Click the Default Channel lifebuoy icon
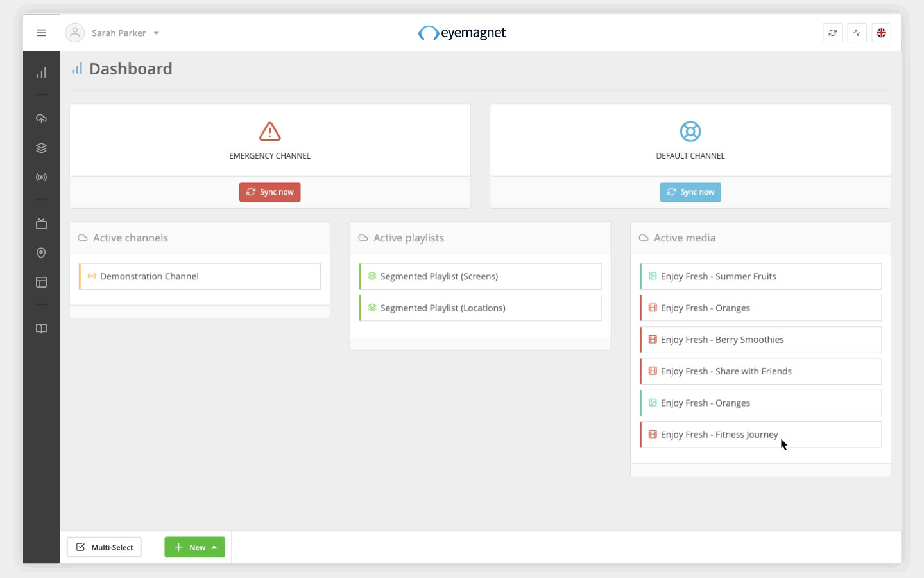The image size is (924, 578). pos(690,131)
